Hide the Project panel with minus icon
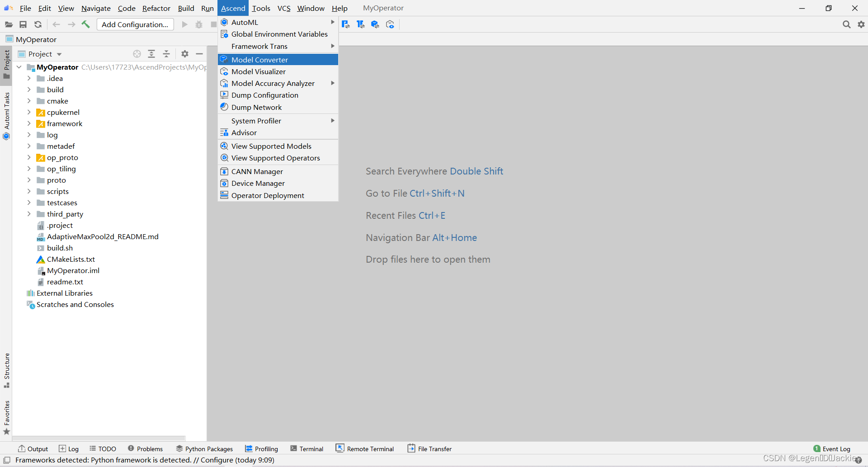 [x=199, y=54]
